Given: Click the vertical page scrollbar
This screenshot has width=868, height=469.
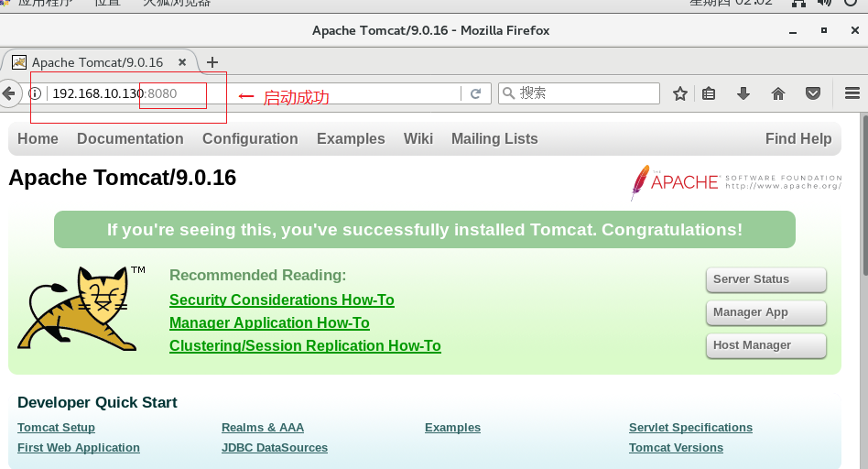Looking at the screenshot, I should tap(864, 194).
